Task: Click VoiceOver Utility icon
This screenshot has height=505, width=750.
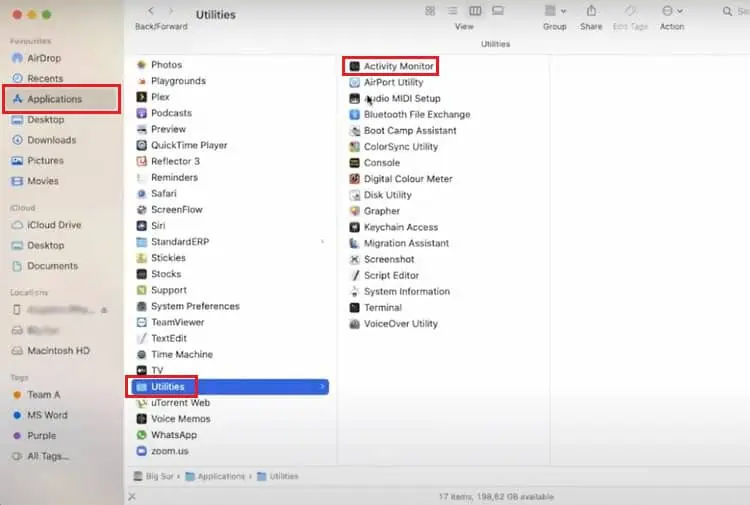Action: tap(354, 324)
